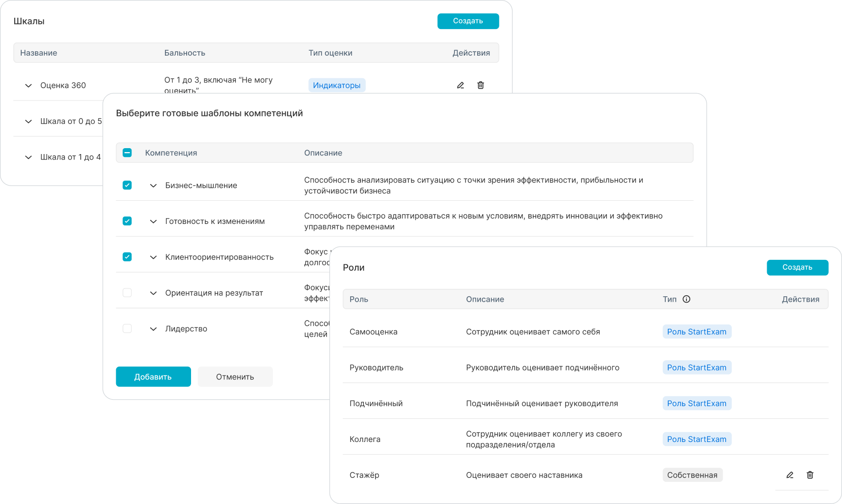This screenshot has height=504, width=842.
Task: Expand the Бизнес-мышление competency
Action: point(153,186)
